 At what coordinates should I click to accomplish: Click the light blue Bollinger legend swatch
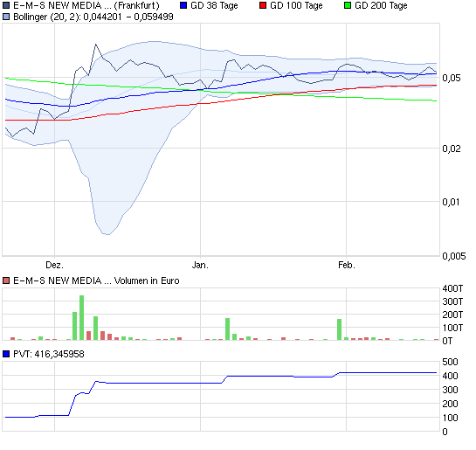pyautogui.click(x=6, y=17)
